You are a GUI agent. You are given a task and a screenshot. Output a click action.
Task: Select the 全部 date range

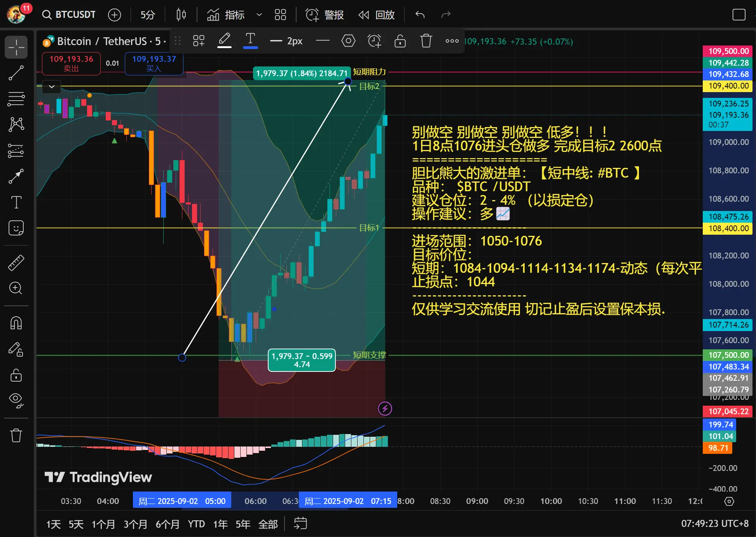click(268, 524)
